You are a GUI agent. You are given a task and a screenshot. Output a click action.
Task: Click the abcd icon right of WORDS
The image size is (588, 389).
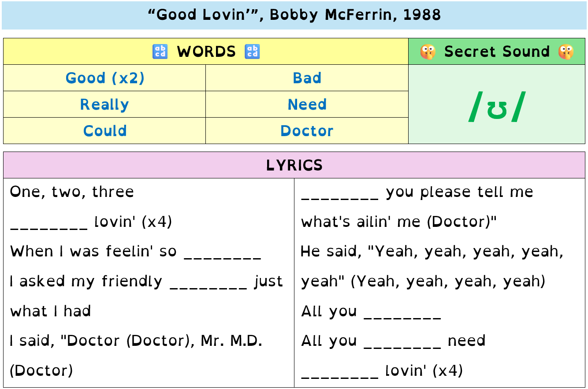253,52
